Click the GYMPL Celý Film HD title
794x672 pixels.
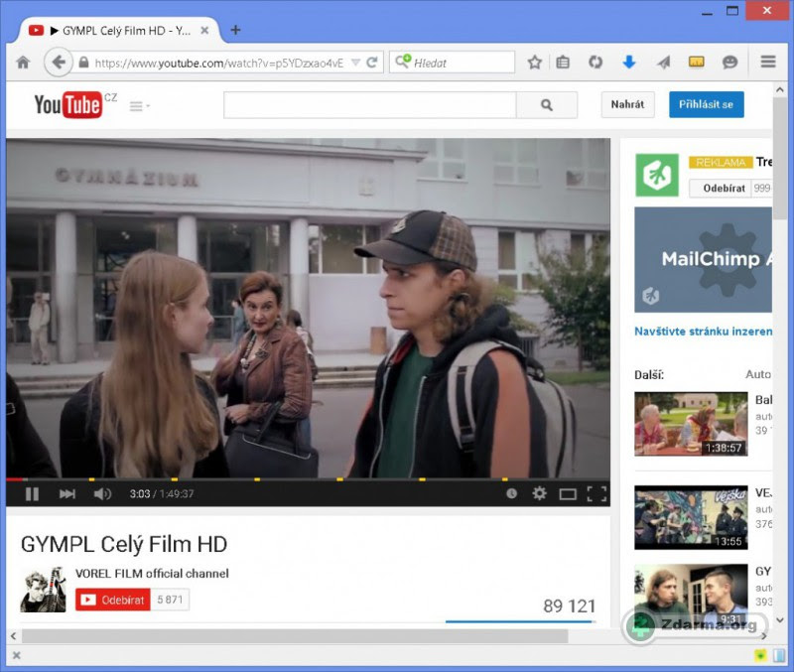click(x=124, y=544)
